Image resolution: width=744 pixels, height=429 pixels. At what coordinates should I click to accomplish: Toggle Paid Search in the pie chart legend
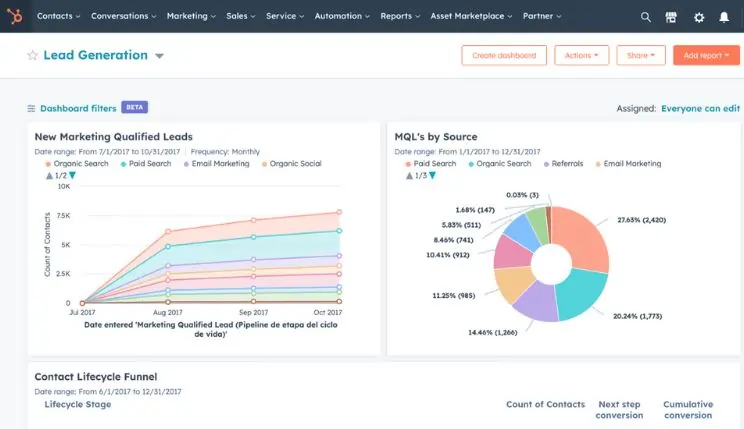[x=430, y=164]
